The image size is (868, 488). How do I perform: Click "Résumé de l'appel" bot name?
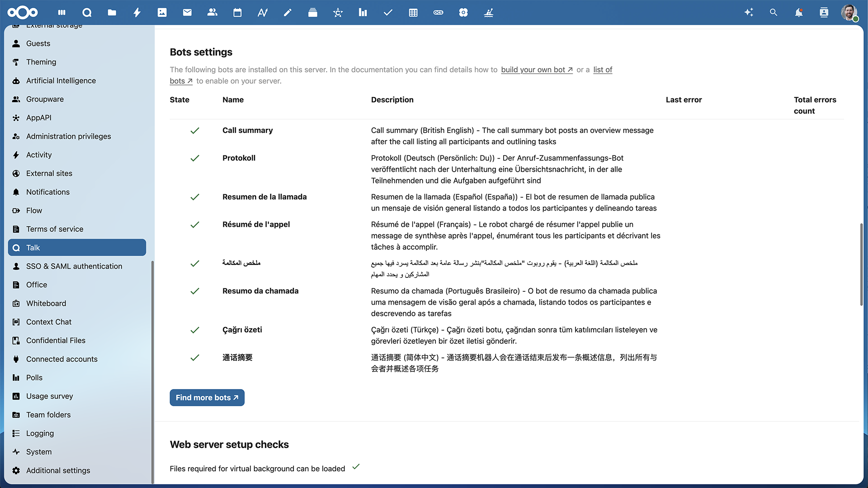pyautogui.click(x=256, y=224)
